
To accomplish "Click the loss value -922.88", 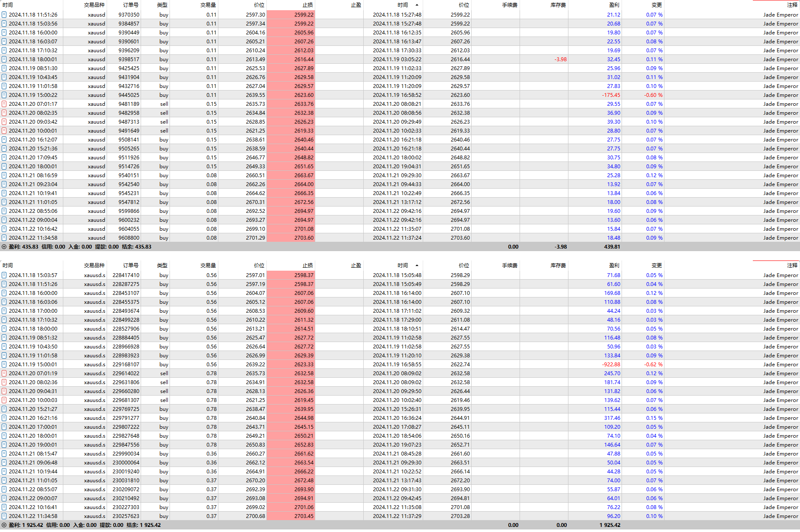I will 611,364.
